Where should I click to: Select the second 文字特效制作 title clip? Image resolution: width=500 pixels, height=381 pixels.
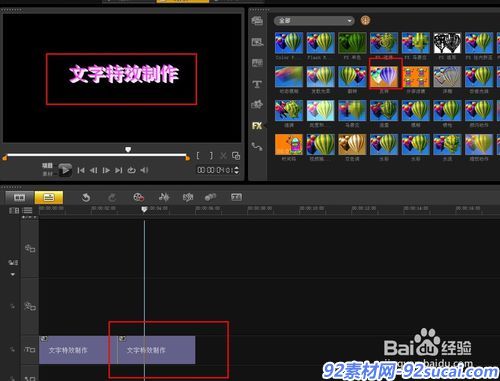click(x=156, y=350)
